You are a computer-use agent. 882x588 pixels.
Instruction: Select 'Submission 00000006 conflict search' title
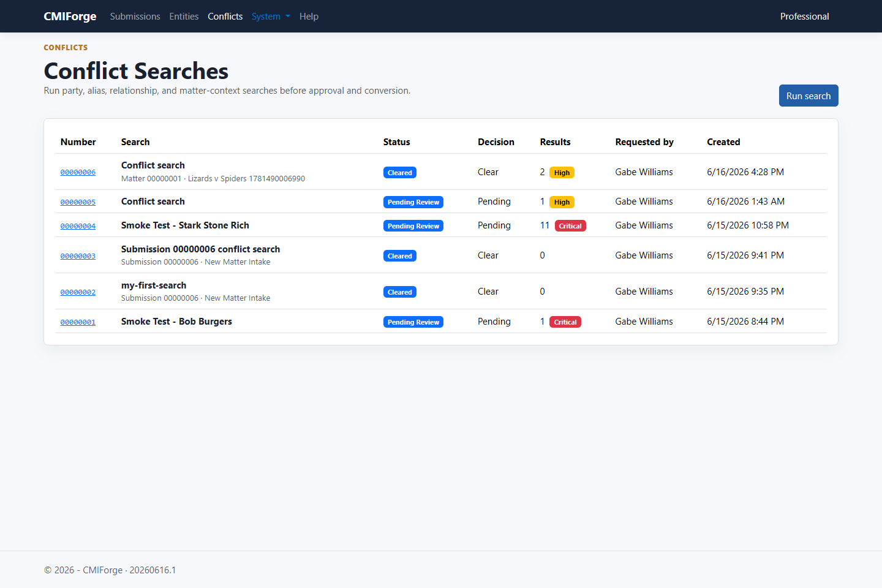click(200, 249)
